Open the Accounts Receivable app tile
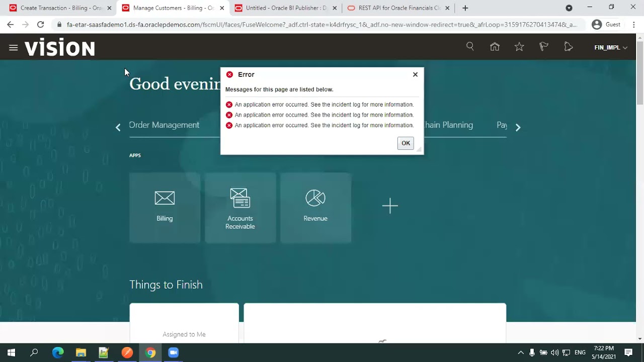Image resolution: width=644 pixels, height=362 pixels. pyautogui.click(x=240, y=208)
